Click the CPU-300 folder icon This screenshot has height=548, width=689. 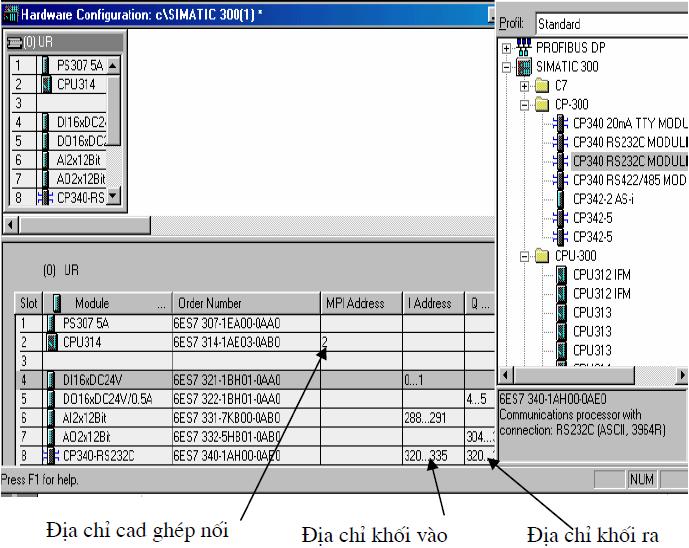(x=542, y=256)
